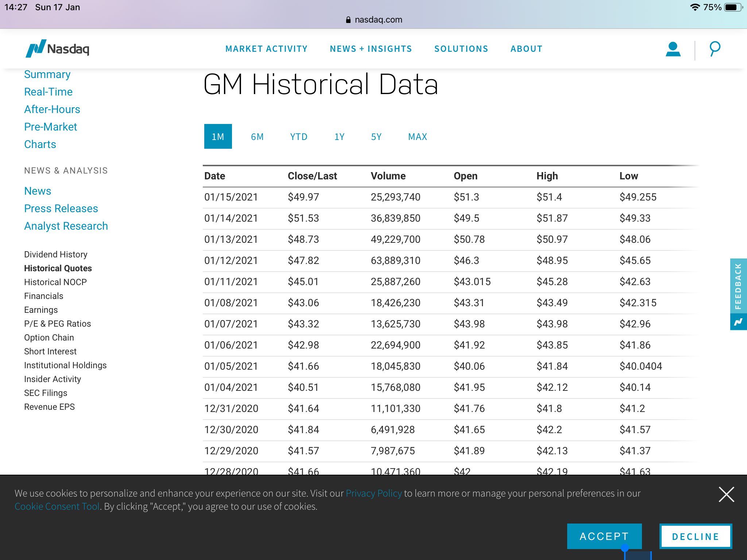Select the 5Y time range tab

coord(376,137)
